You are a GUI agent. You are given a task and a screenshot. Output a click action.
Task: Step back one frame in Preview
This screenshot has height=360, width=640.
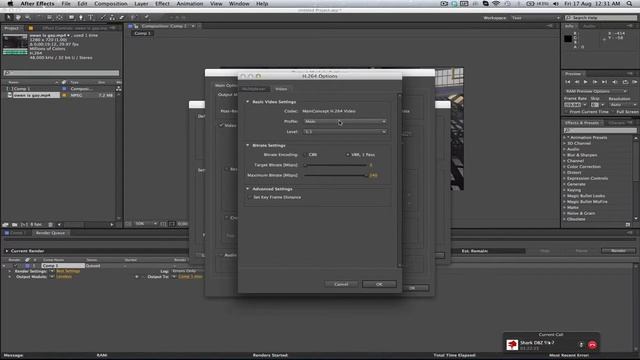[x=577, y=82]
